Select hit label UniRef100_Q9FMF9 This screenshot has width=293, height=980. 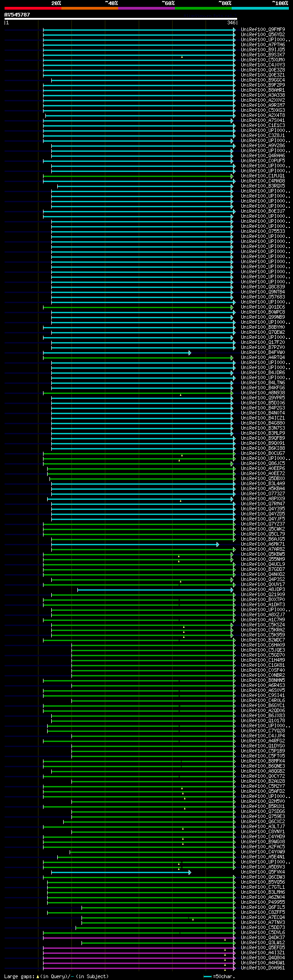(x=263, y=29)
